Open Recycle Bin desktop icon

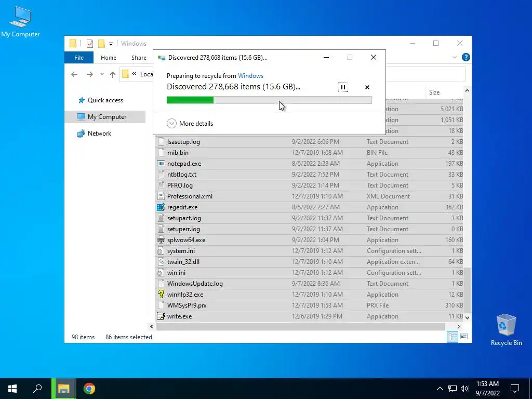click(x=506, y=330)
